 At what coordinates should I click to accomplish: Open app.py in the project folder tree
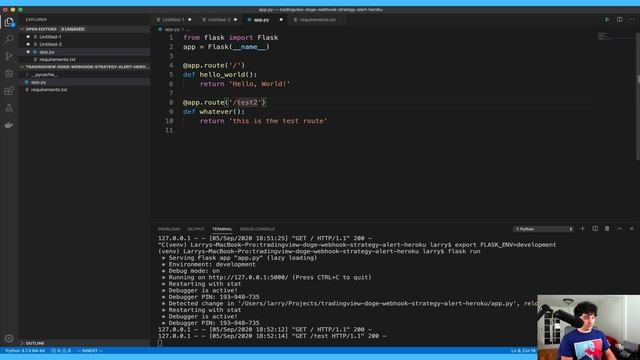point(38,82)
